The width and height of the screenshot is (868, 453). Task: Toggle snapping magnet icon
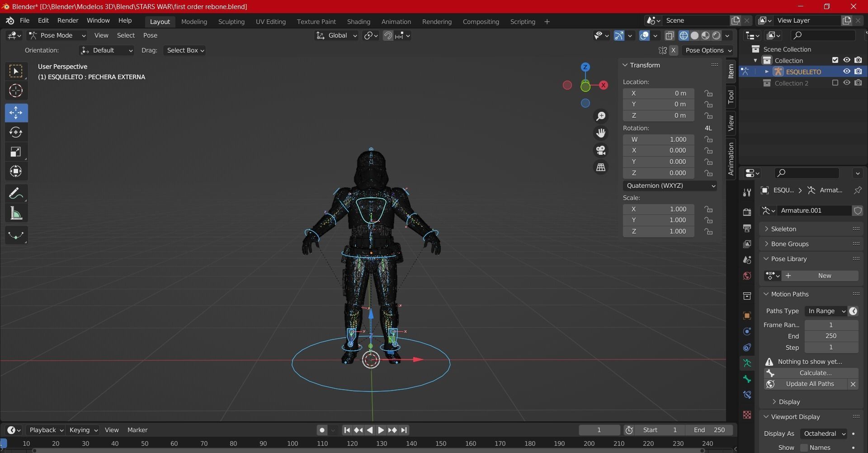pyautogui.click(x=388, y=35)
